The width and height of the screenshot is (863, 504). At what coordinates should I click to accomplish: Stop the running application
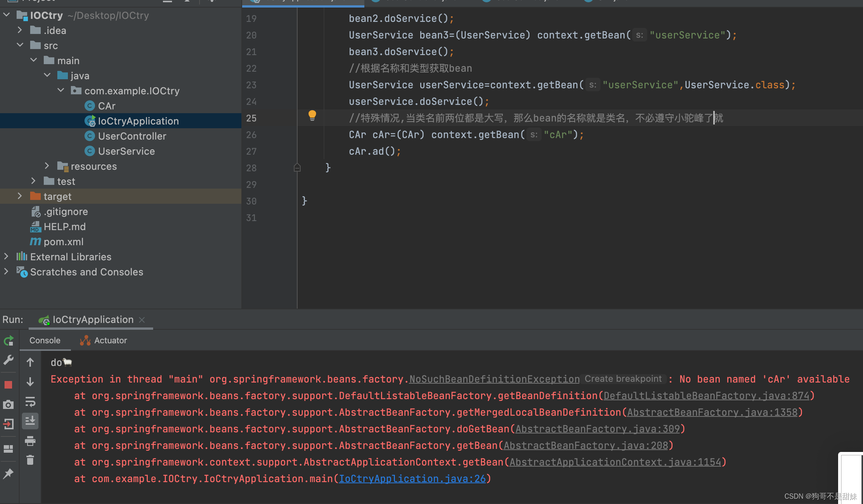(8, 384)
